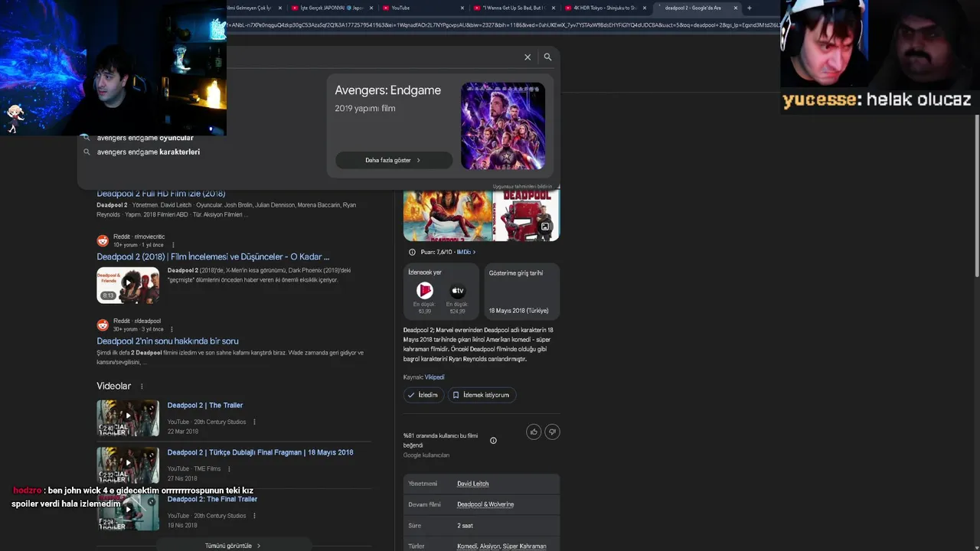Expand Tümünü görüntüle under videos

click(x=234, y=546)
